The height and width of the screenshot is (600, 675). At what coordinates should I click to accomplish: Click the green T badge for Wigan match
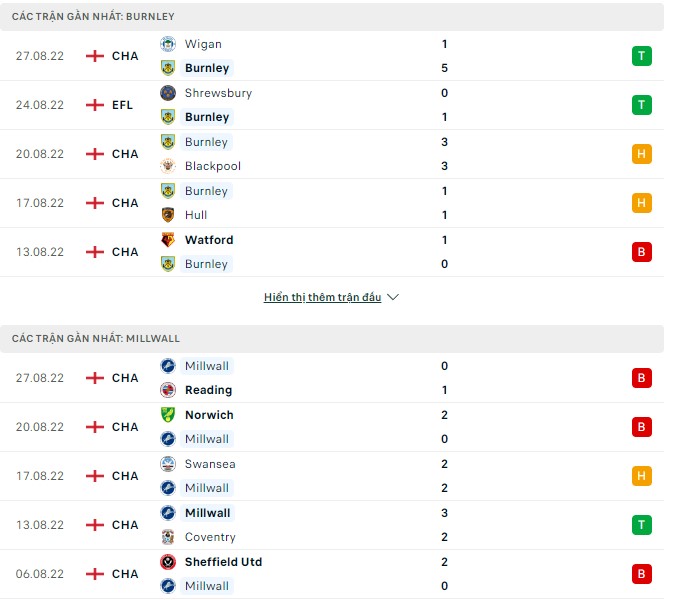click(x=641, y=56)
